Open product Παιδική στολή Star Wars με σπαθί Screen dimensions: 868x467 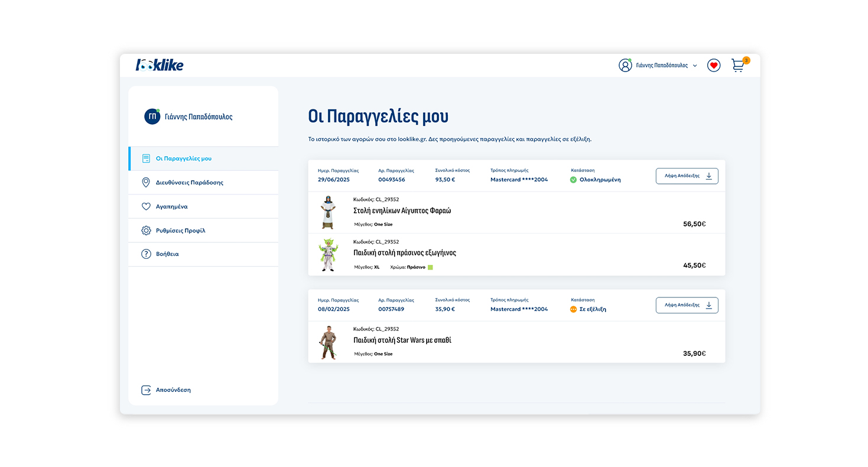point(402,340)
